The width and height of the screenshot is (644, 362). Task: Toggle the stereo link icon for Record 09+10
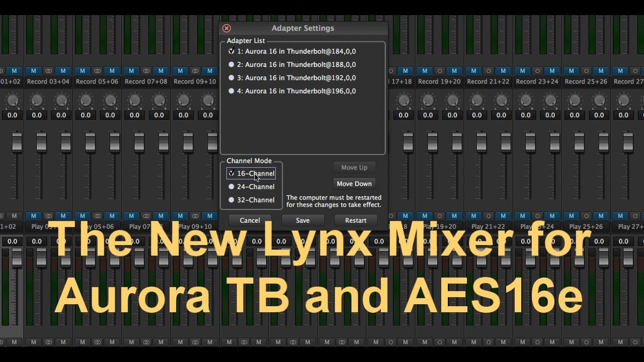point(195,71)
